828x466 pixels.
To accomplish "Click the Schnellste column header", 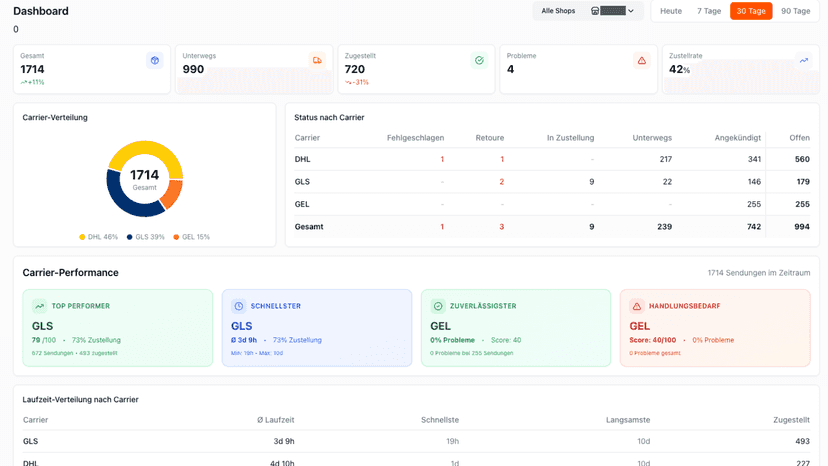I will click(x=440, y=420).
